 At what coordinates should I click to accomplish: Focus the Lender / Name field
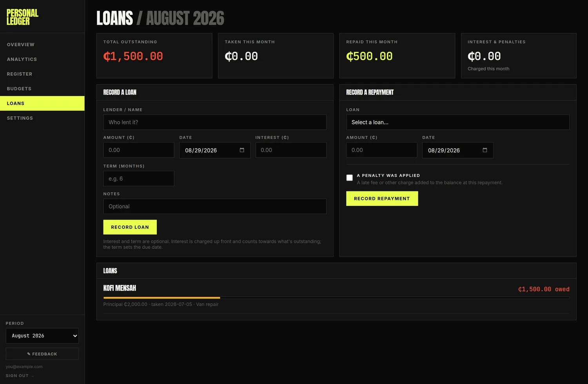pos(215,122)
